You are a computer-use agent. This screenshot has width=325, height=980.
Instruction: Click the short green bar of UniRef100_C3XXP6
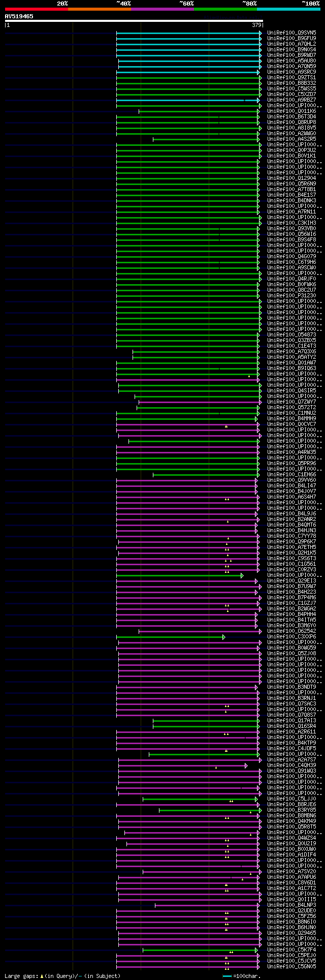[171, 637]
